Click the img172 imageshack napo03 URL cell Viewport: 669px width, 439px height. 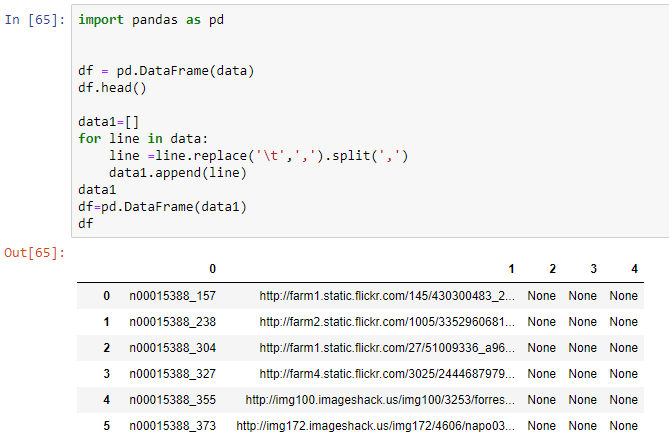pyautogui.click(x=375, y=426)
